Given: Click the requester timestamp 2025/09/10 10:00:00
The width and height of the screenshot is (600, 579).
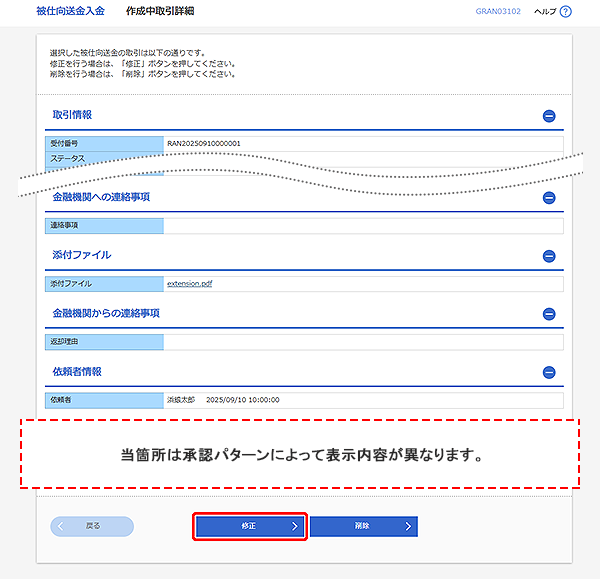Looking at the screenshot, I should coord(243,400).
